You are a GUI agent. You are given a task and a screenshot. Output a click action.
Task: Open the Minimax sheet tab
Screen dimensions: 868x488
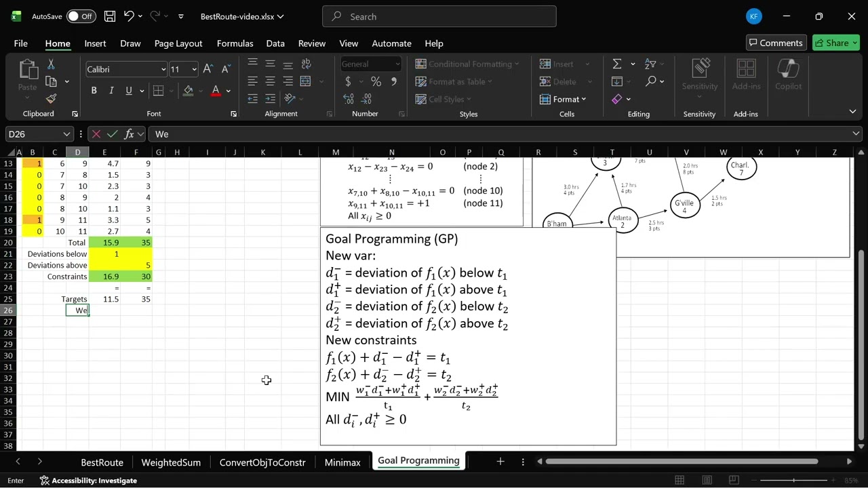pyautogui.click(x=342, y=462)
